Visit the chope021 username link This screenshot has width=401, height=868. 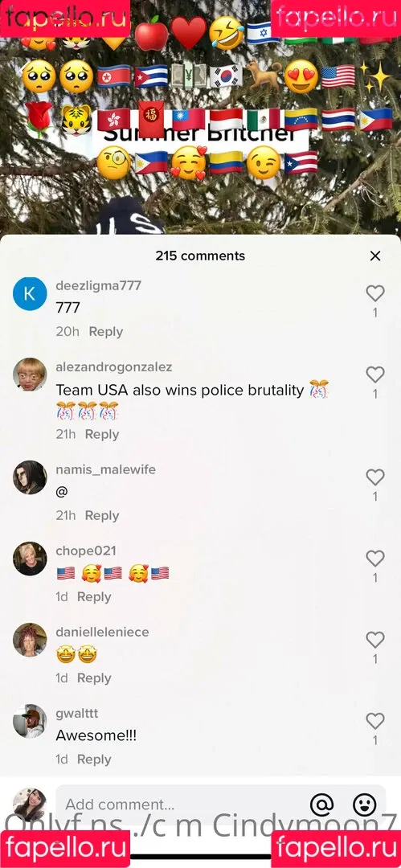tap(86, 551)
